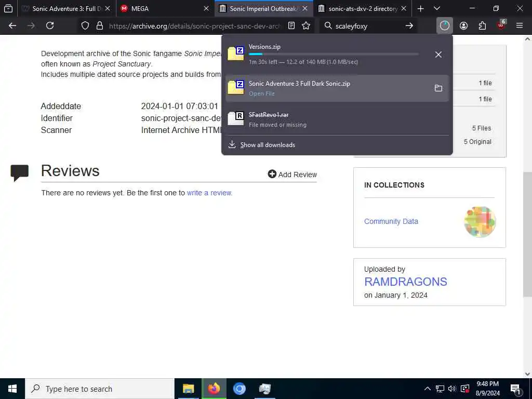Screen dimensions: 532x399
Task: Submit search with the arrow button
Action: click(409, 26)
